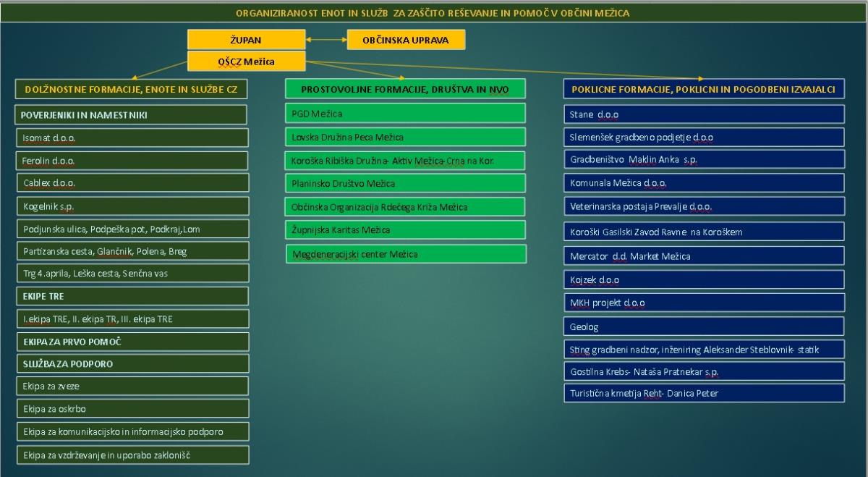The image size is (868, 477).
Task: Select Komunala Mežica d.o.o. box
Action: coord(704,183)
